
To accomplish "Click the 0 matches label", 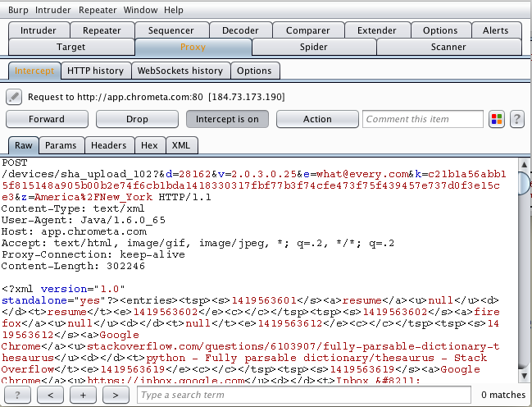I will click(503, 395).
